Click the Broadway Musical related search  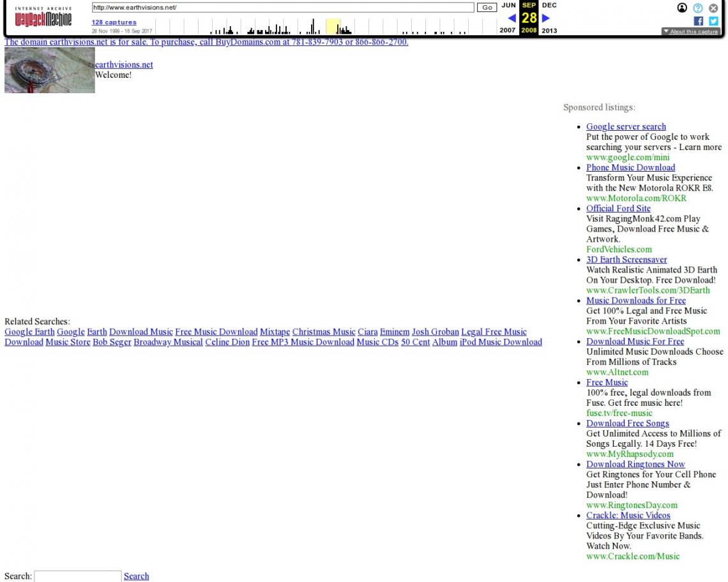click(168, 342)
